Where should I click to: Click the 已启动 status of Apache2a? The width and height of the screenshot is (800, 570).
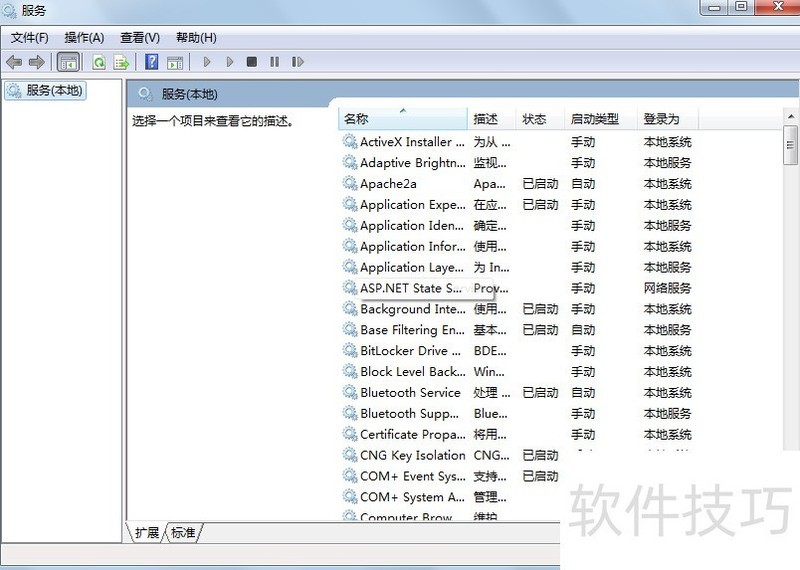coord(540,184)
